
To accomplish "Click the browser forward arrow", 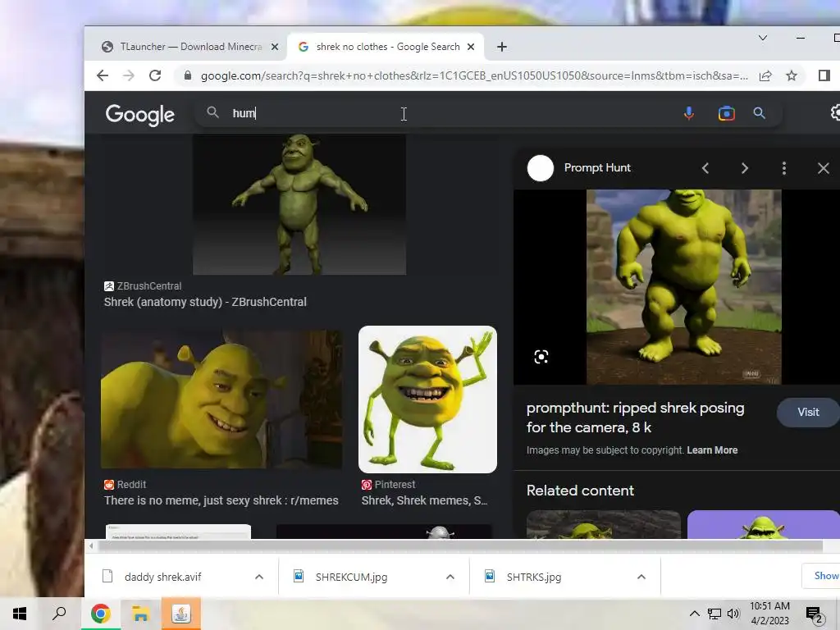I will (129, 75).
